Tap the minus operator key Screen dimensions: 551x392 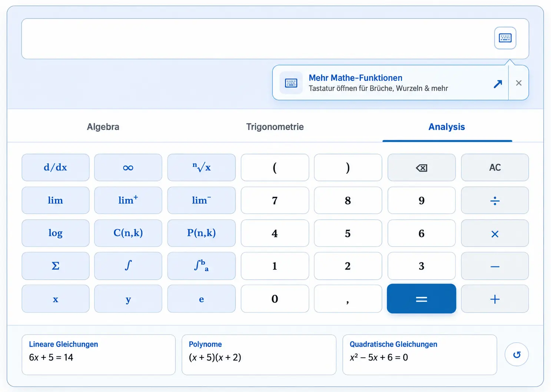pos(495,266)
